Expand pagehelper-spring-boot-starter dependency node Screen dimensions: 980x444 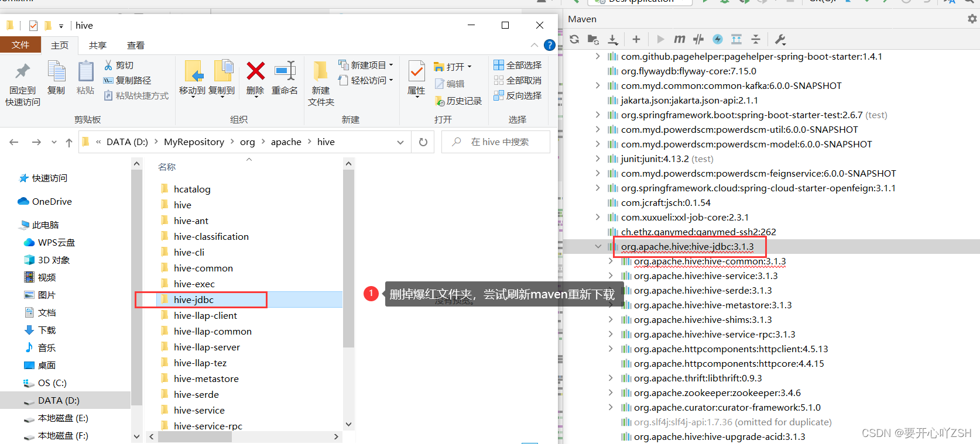pyautogui.click(x=598, y=56)
